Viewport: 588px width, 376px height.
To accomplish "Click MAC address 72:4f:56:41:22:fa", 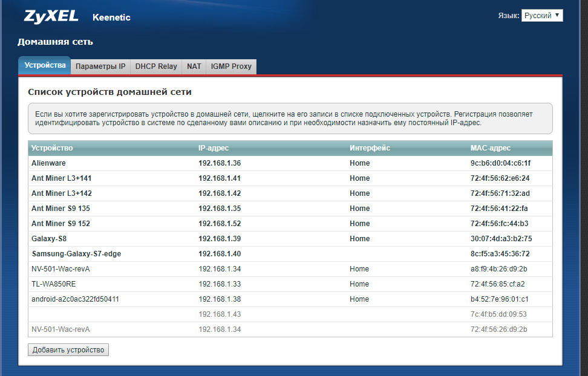I will click(499, 209).
